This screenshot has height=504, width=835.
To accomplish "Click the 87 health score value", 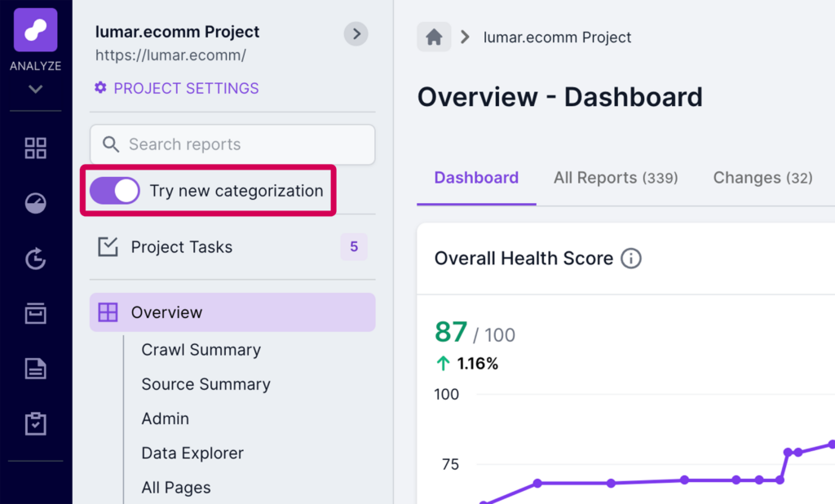I will pos(451,332).
